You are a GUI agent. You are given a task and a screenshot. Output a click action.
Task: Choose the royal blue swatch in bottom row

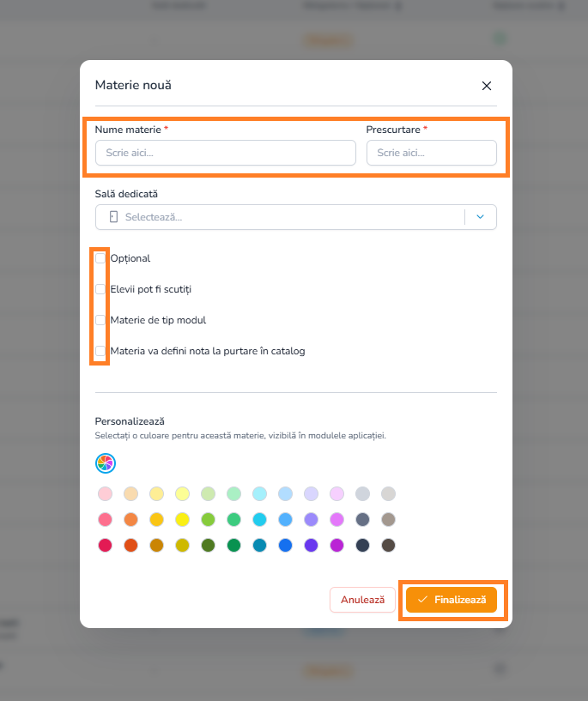point(285,546)
